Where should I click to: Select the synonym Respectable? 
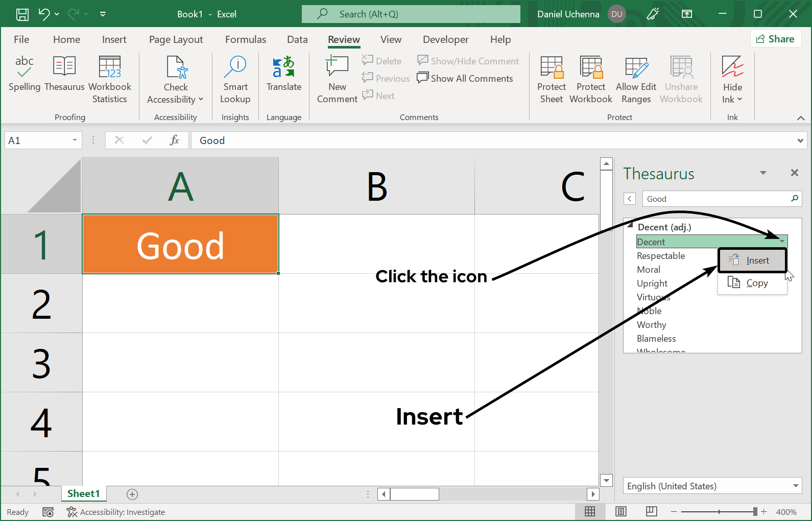pos(661,256)
